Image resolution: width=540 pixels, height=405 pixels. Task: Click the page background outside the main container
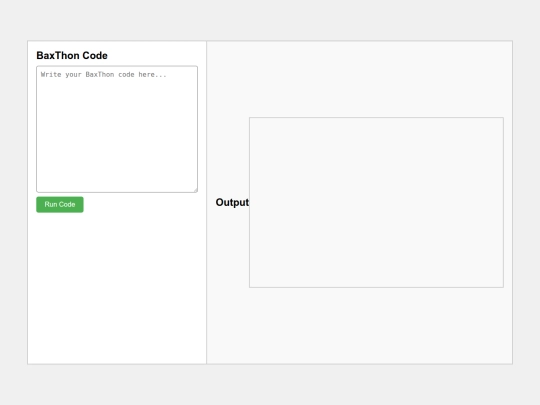(270, 20)
